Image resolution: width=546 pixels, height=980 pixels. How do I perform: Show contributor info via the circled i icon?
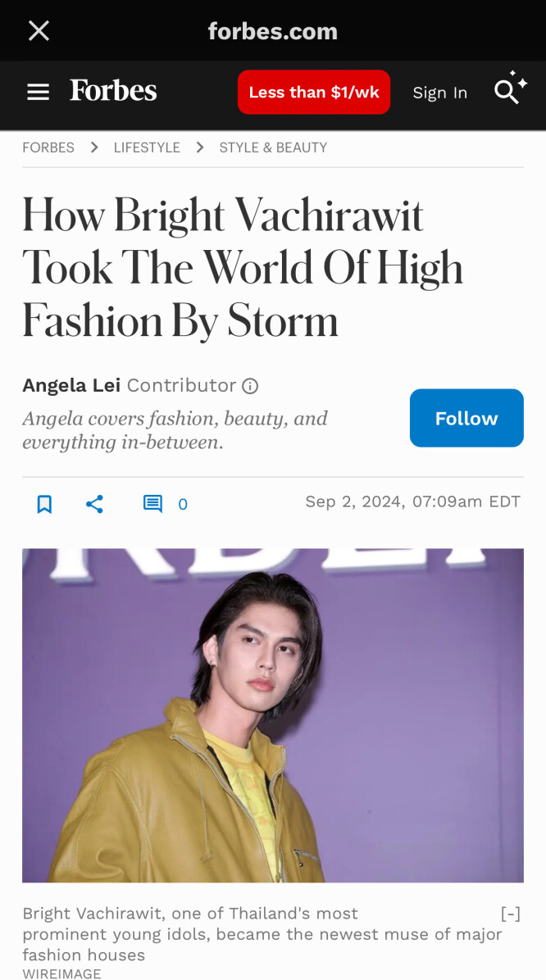pos(250,386)
